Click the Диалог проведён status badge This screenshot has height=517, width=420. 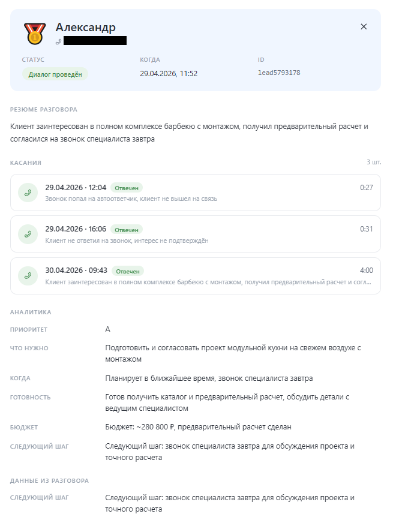tap(55, 74)
